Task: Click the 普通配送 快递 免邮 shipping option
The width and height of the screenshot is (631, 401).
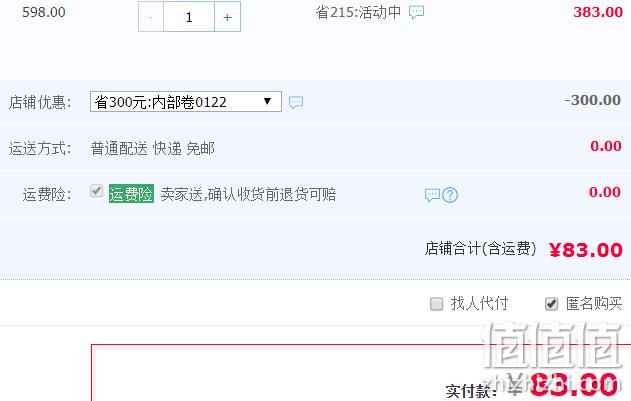Action: (x=153, y=149)
